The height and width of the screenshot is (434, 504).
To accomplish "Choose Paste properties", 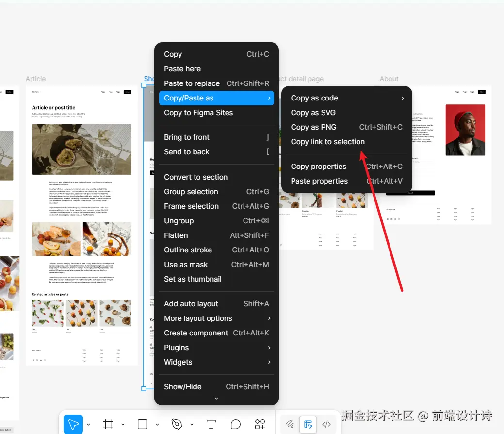I will (x=346, y=181).
